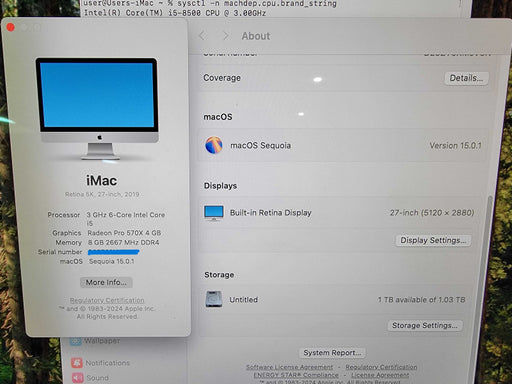This screenshot has height=384, width=512.
Task: Open Display Settings
Action: tap(433, 240)
